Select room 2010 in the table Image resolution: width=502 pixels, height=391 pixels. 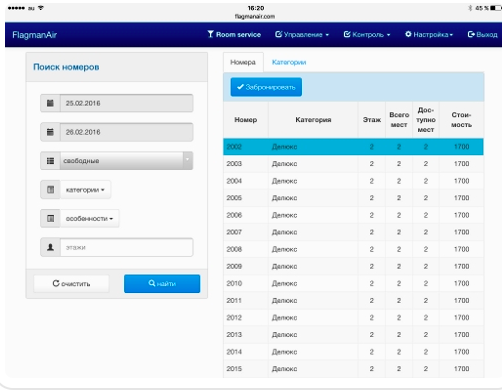tap(353, 283)
